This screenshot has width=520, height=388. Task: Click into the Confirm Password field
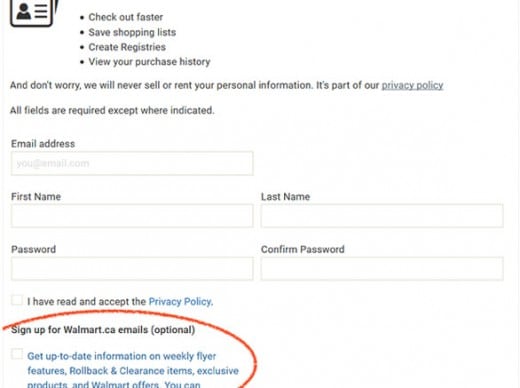coord(382,269)
